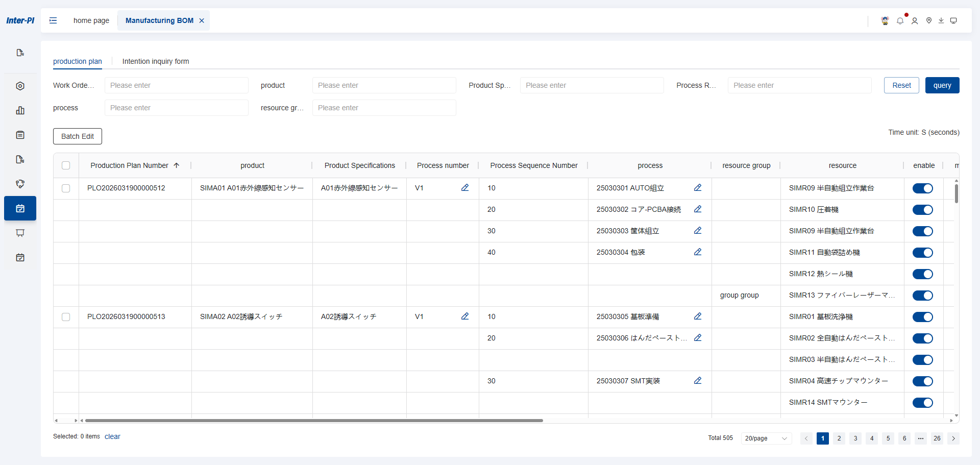Image resolution: width=980 pixels, height=465 pixels.
Task: Edit process 25030302 コア-PCBA接続
Action: 698,209
